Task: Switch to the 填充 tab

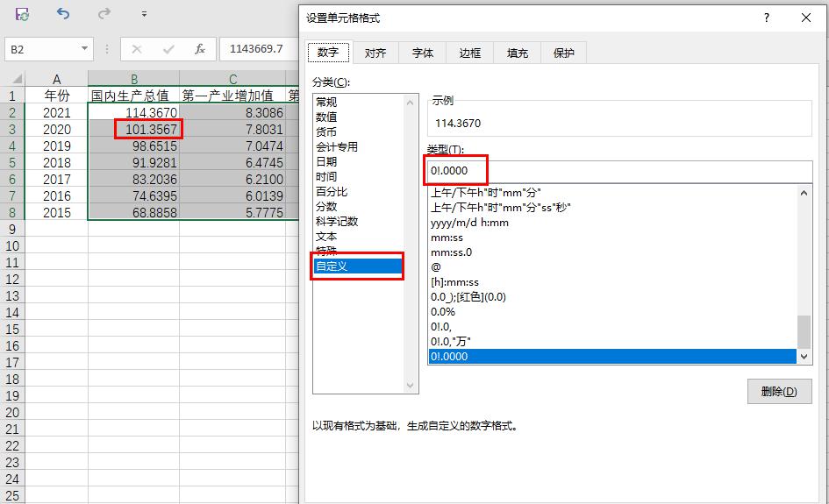Action: point(517,53)
